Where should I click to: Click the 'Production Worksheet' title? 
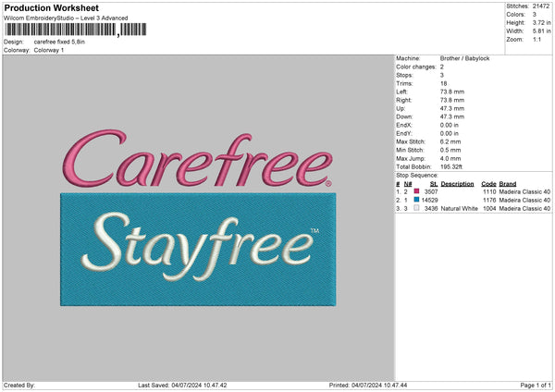click(51, 7)
